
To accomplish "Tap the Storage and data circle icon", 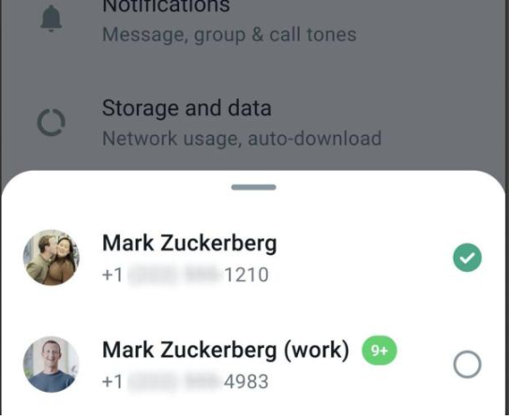I will click(x=52, y=123).
